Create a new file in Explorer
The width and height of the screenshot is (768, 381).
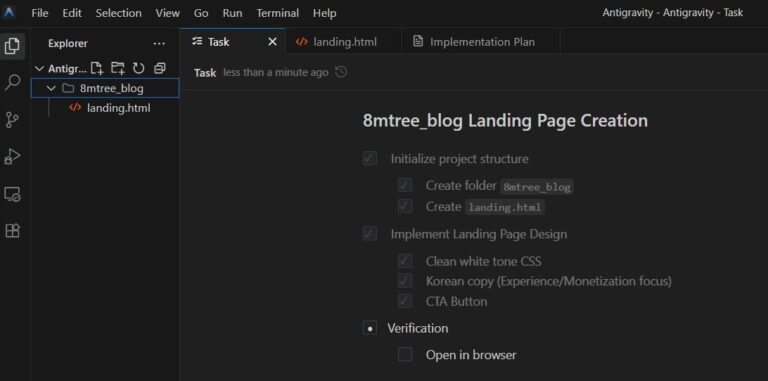pos(97,69)
